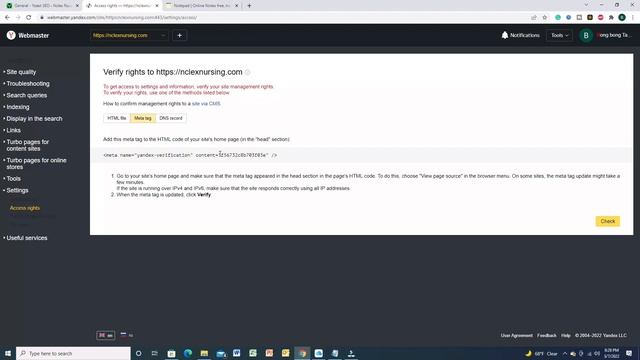The width and height of the screenshot is (640, 360).
Task: Select Access rights under Settings
Action: click(x=25, y=208)
